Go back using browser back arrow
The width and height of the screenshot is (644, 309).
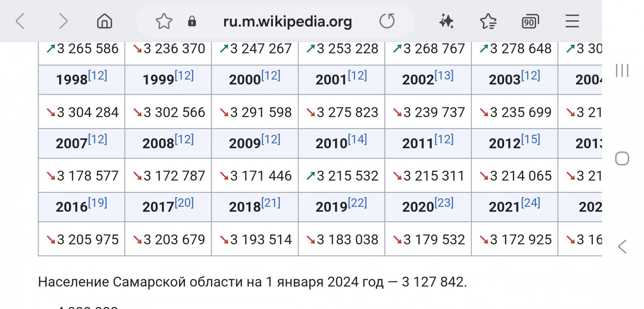click(x=20, y=21)
